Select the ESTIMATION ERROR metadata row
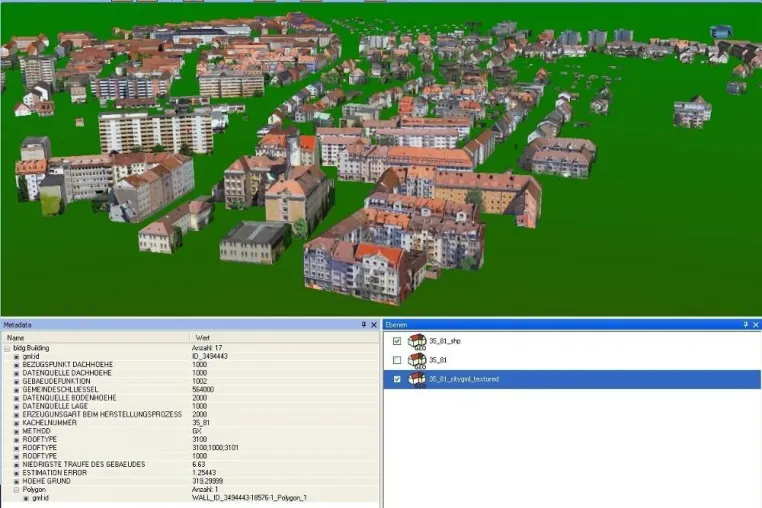 (x=190, y=473)
